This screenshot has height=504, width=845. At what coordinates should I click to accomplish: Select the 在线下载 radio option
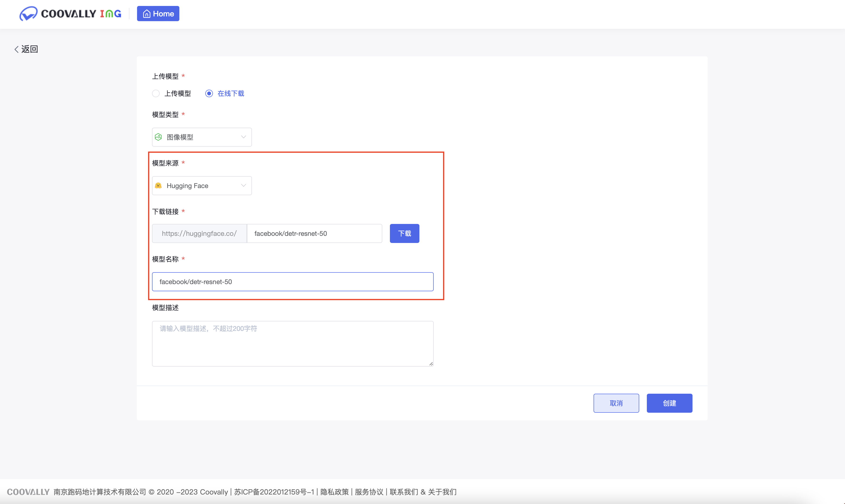[x=225, y=93]
